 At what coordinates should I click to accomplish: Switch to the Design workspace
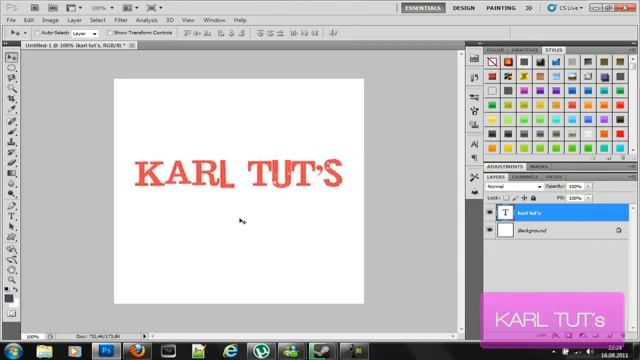pyautogui.click(x=464, y=8)
